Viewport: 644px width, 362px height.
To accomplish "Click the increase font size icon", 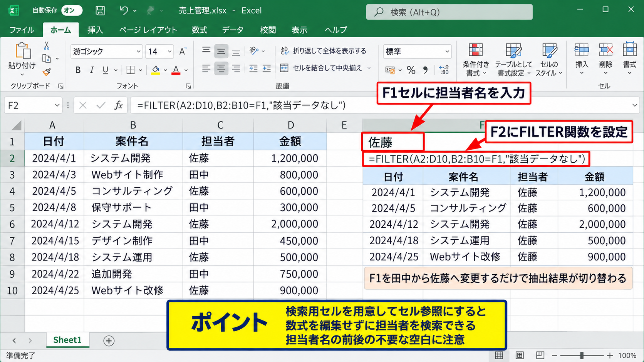I will (x=183, y=52).
